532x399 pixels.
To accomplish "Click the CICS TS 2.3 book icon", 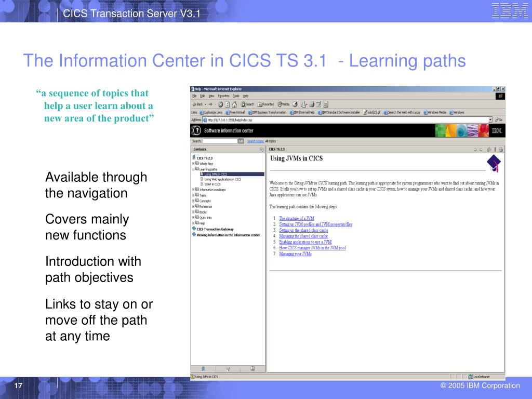I will 194,157.
